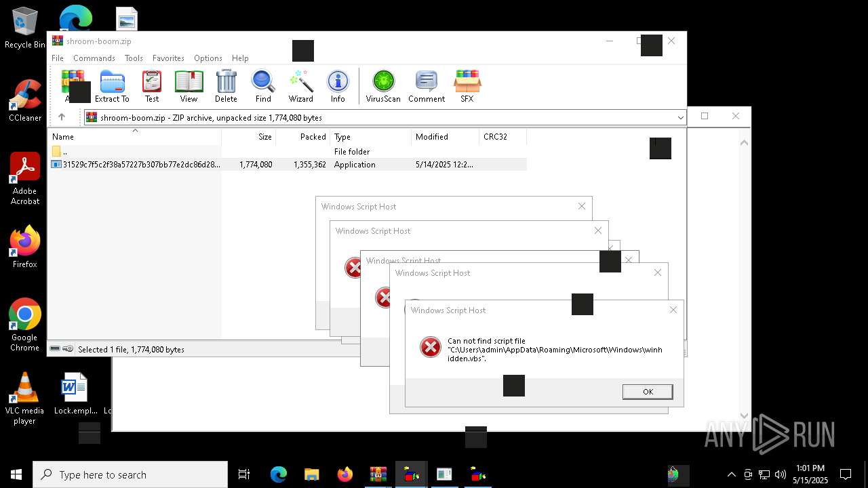Viewport: 868px width, 488px height.
Task: Open Google Chrome desktop shortcut
Action: tap(25, 325)
